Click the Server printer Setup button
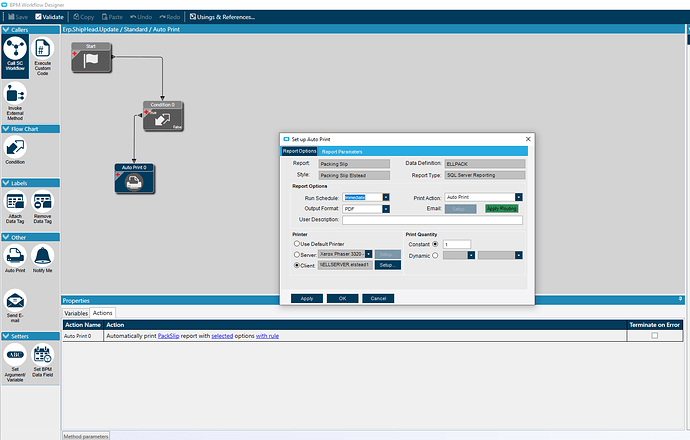The width and height of the screenshot is (690, 440). tap(388, 254)
